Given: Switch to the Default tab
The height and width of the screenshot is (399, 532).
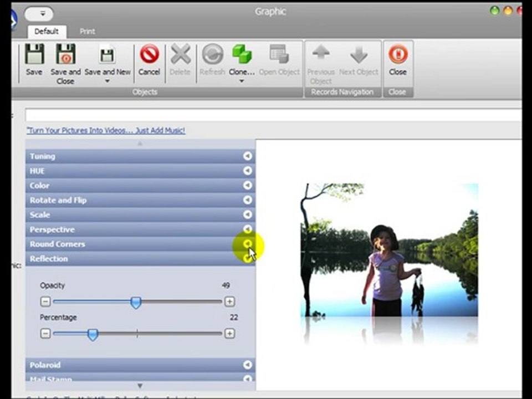Looking at the screenshot, I should point(47,32).
